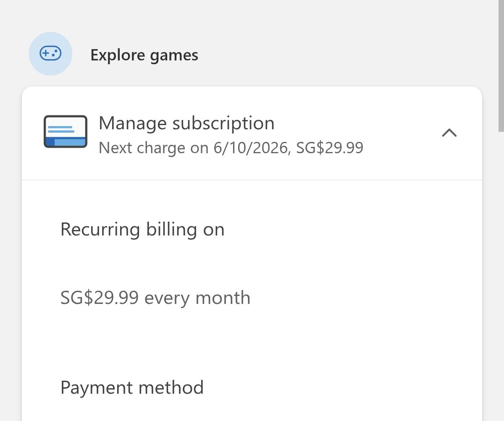
Task: Open the Explore games link
Action: [x=144, y=55]
